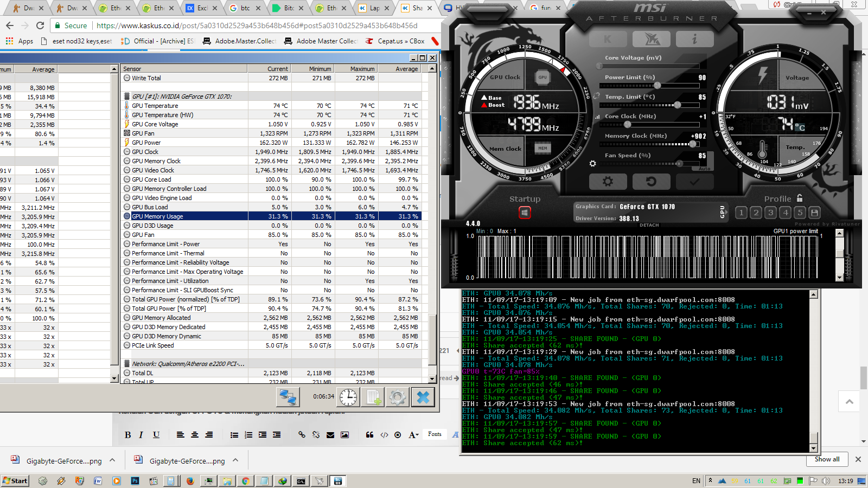Insert a code tag in the editor
This screenshot has height=488, width=868.
tap(384, 435)
